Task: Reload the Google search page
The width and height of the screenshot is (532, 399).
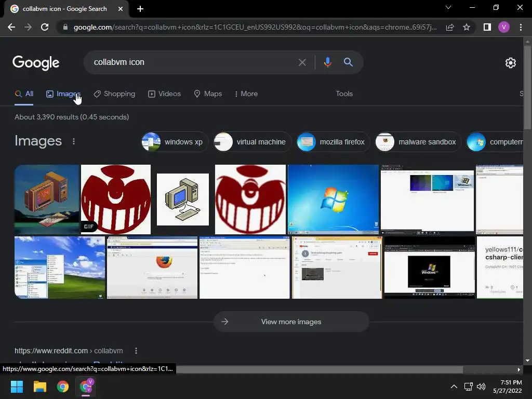Action: click(45, 27)
